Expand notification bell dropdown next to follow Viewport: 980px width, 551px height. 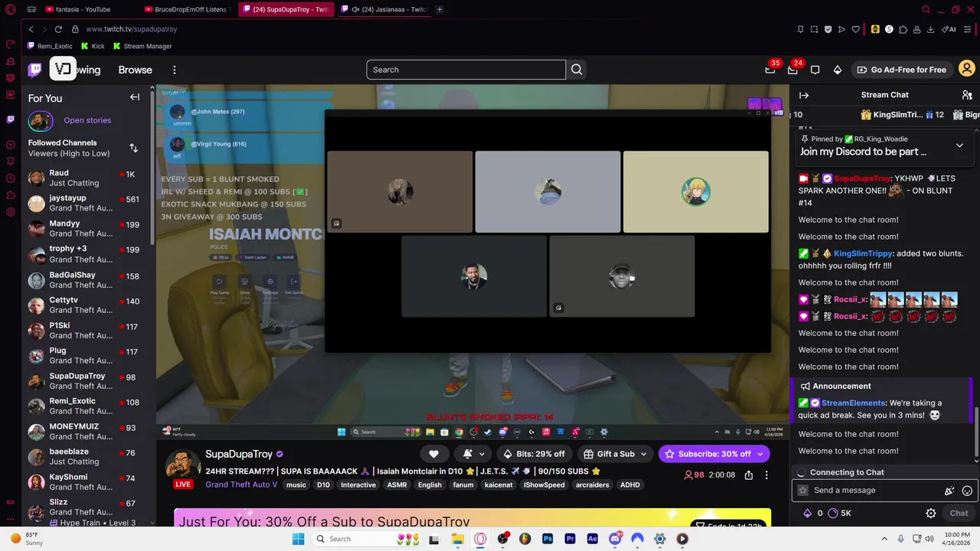[482, 454]
